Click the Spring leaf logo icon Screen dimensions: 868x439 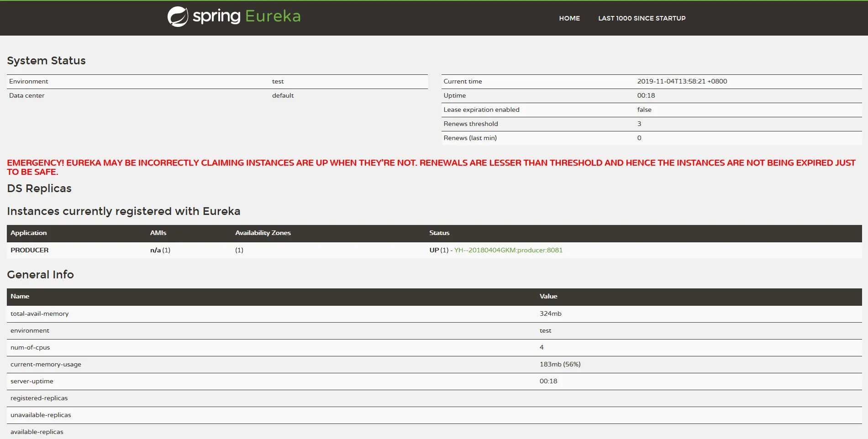click(178, 17)
